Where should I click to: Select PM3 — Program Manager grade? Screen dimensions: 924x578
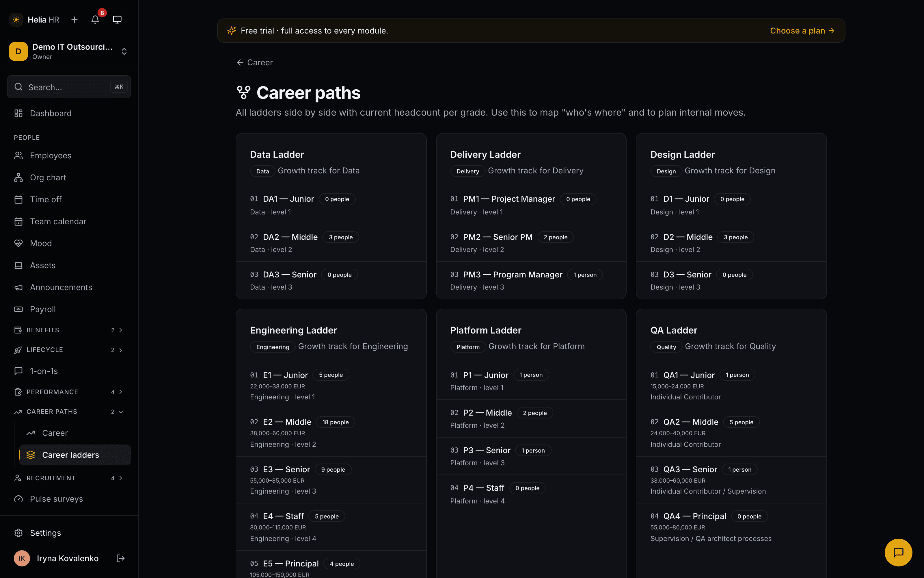pyautogui.click(x=531, y=281)
